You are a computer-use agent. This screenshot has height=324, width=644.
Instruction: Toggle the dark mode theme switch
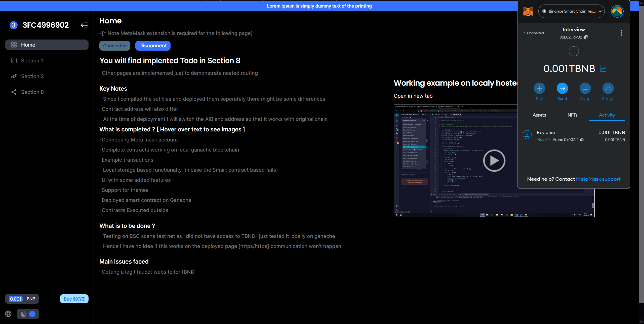tap(28, 314)
